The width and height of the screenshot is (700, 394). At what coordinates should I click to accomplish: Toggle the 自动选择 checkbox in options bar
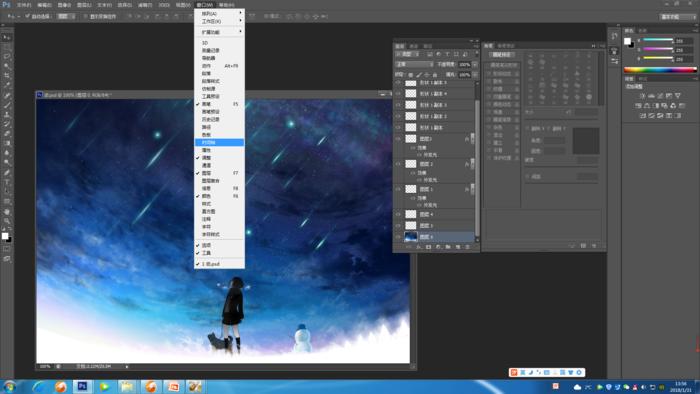tap(28, 17)
